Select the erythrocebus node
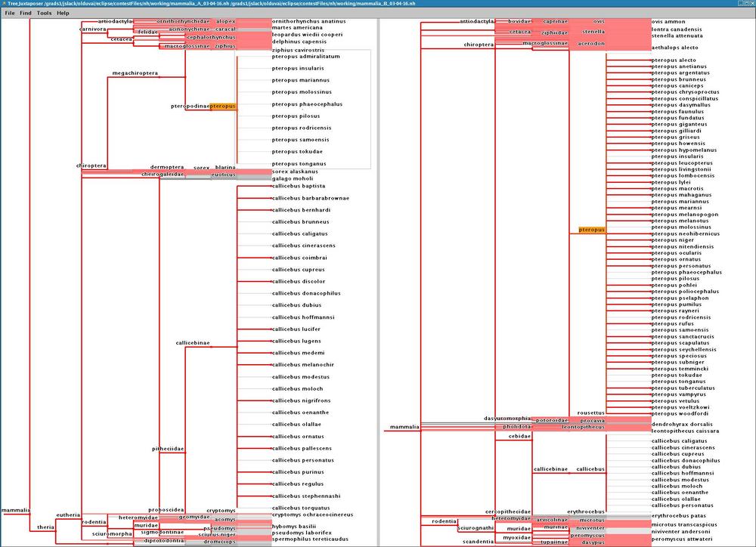756x547 pixels. (586, 511)
